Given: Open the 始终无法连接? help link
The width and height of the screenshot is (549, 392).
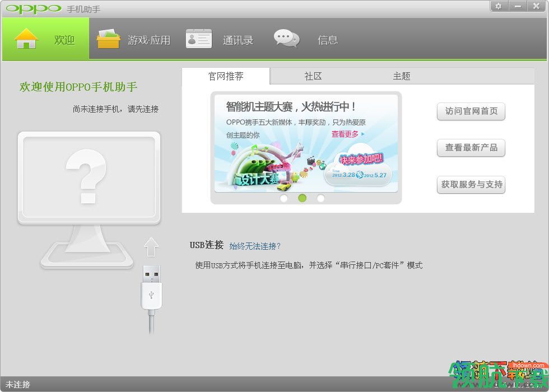Looking at the screenshot, I should point(255,246).
